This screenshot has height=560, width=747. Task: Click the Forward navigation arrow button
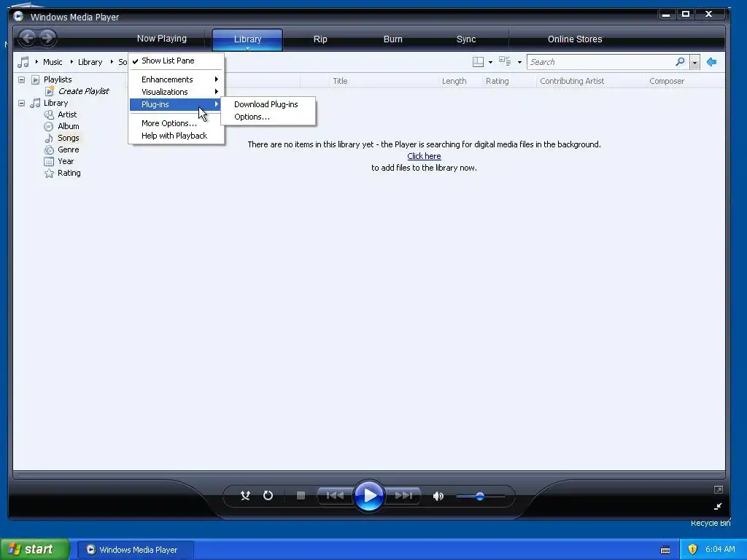click(x=47, y=38)
